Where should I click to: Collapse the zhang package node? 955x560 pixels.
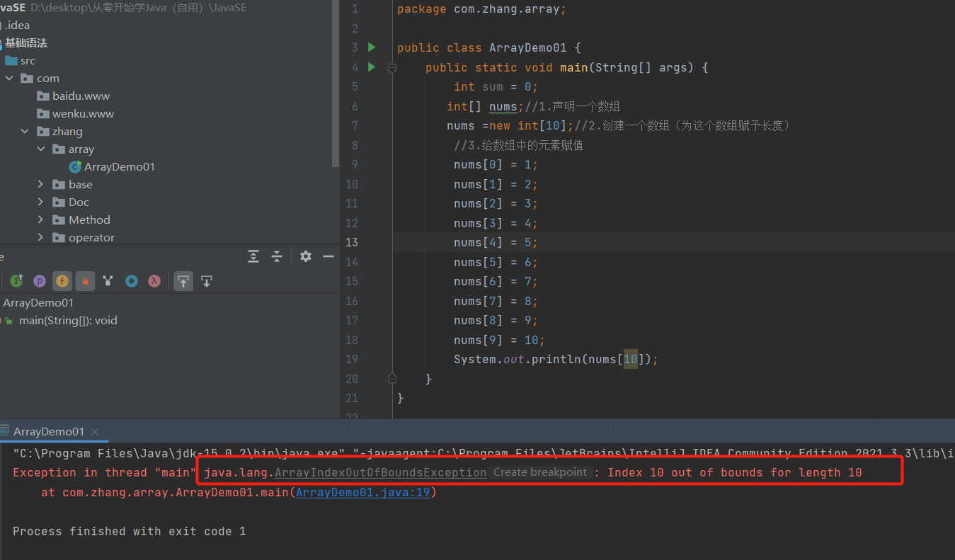click(25, 132)
